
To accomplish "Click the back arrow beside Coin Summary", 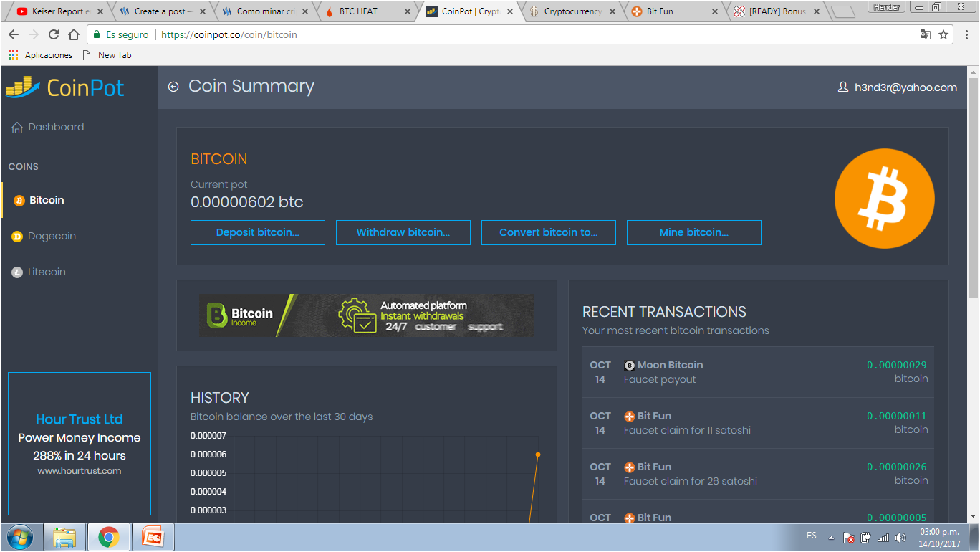I will click(x=173, y=87).
